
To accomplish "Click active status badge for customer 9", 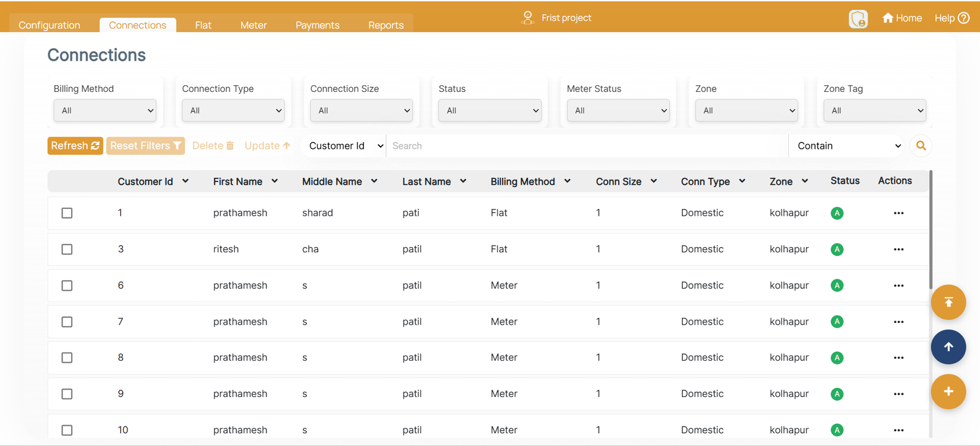I will tap(837, 394).
